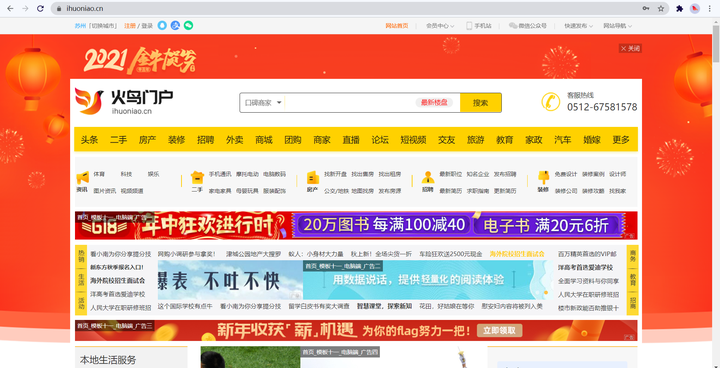Click the browser back arrow
Image resolution: width=720 pixels, height=368 pixels.
[x=10, y=8]
